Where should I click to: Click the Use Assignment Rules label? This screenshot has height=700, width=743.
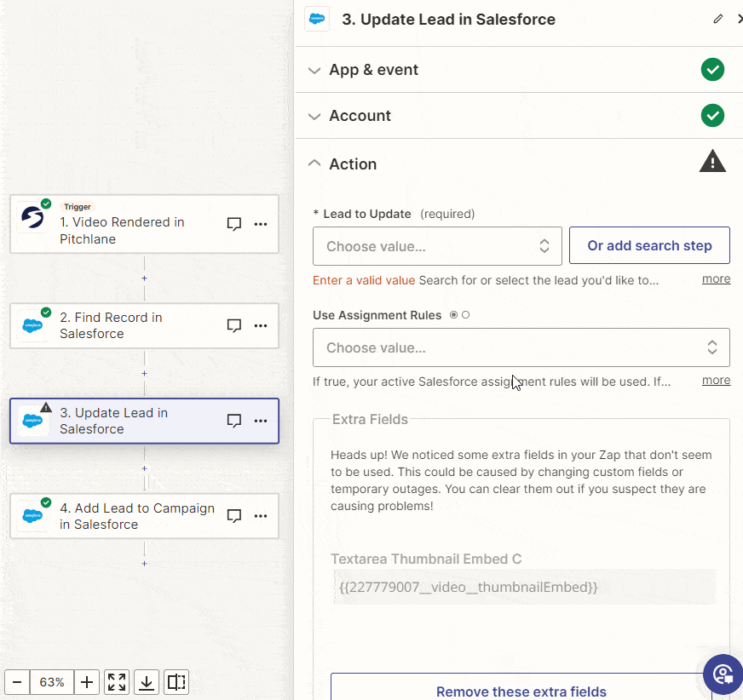[377, 315]
